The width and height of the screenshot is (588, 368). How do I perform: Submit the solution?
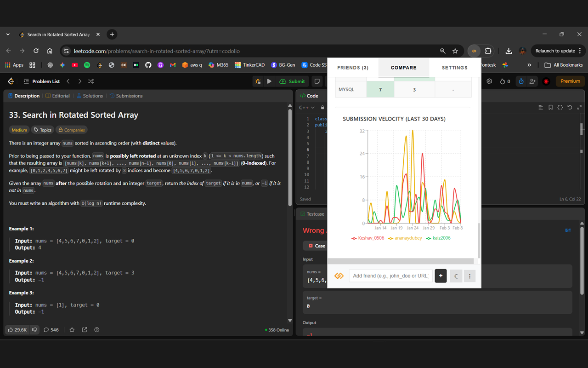pyautogui.click(x=292, y=81)
